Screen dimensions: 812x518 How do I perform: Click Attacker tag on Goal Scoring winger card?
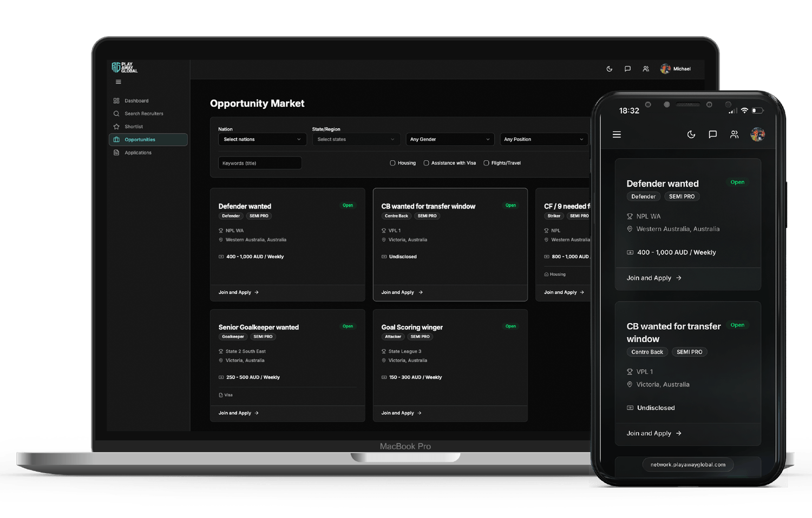pyautogui.click(x=393, y=337)
